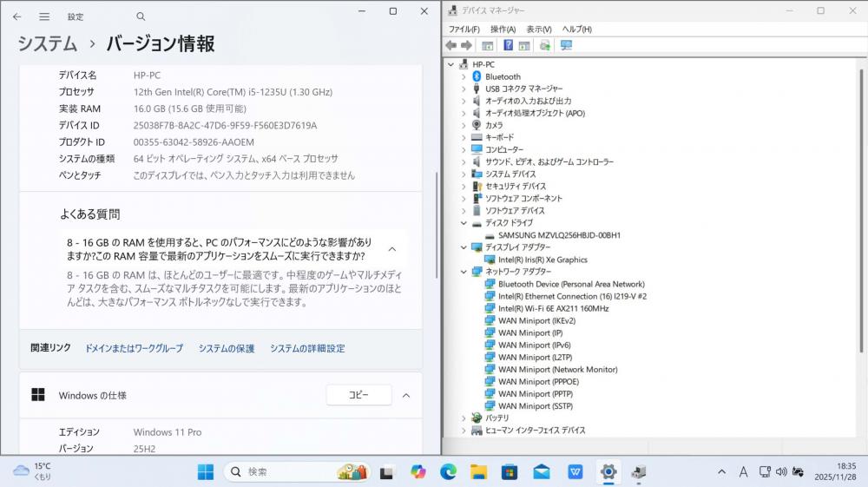
Task: Click the Forward arrow in Device Manager toolbar
Action: coord(467,45)
